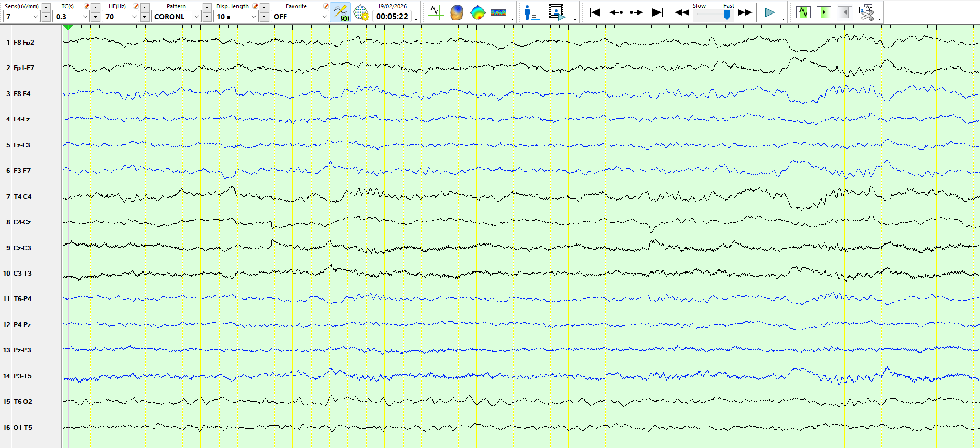Switch to the next Pattern montage
This screenshot has height=448, width=980.
[207, 17]
